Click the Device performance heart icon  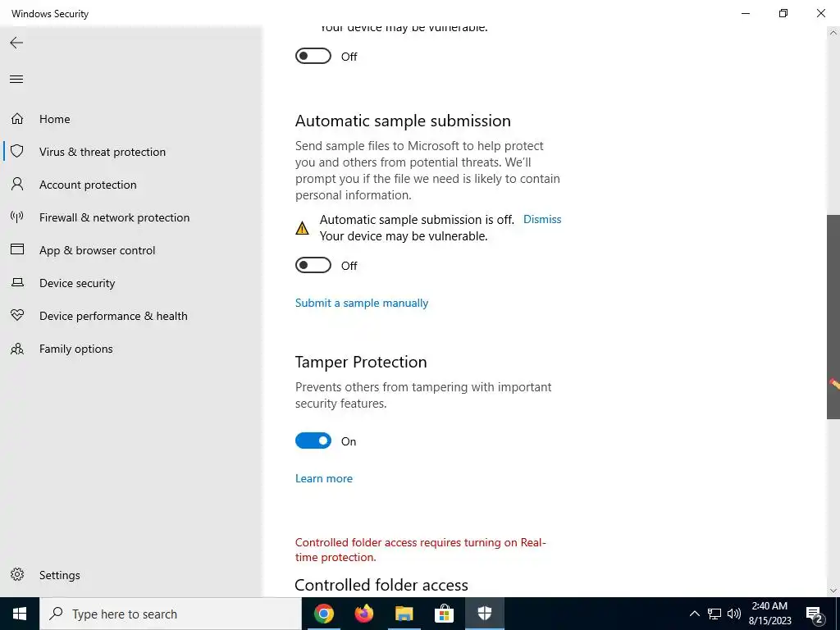point(17,315)
